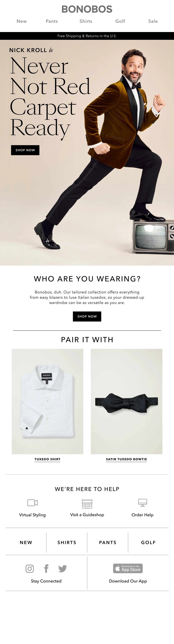Tap the App Store download badge

128,568
